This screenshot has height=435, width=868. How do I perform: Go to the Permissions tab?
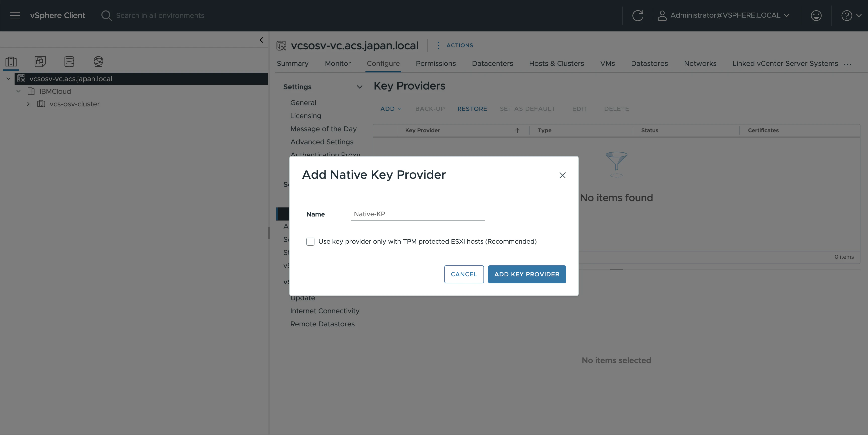[436, 63]
